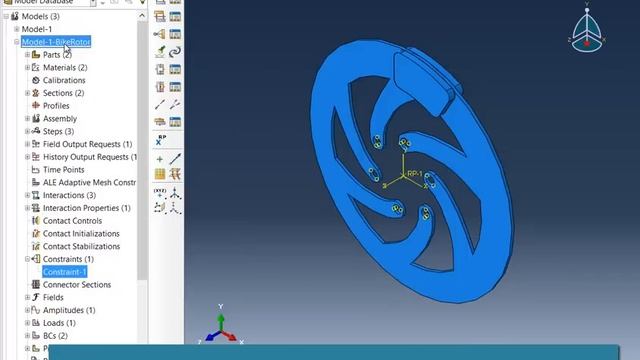Viewport: 640px width, 360px height.
Task: Expand the Amplitudes (1) node
Action: 27,310
